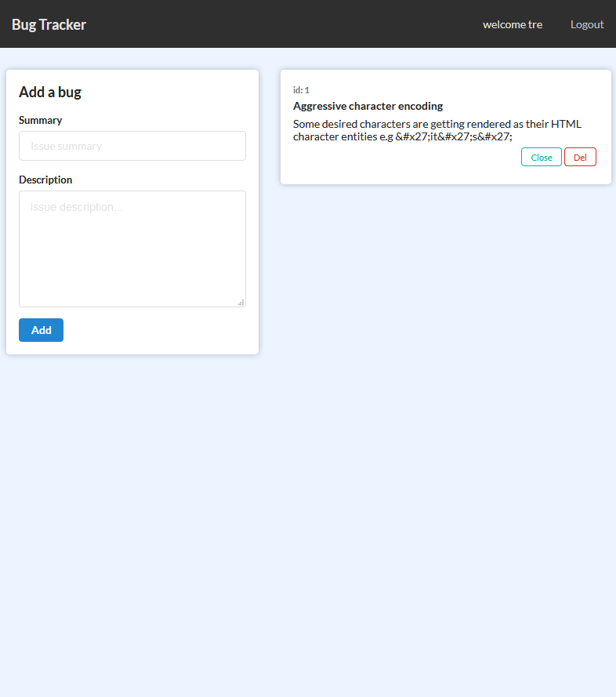
Task: Grab the description textarea resize handle
Action: (x=241, y=302)
